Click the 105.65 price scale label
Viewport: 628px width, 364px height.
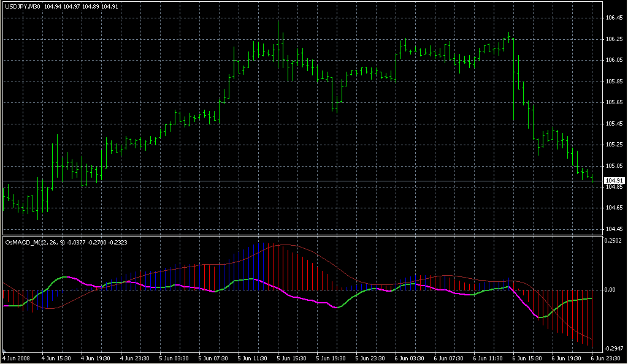pyautogui.click(x=614, y=102)
